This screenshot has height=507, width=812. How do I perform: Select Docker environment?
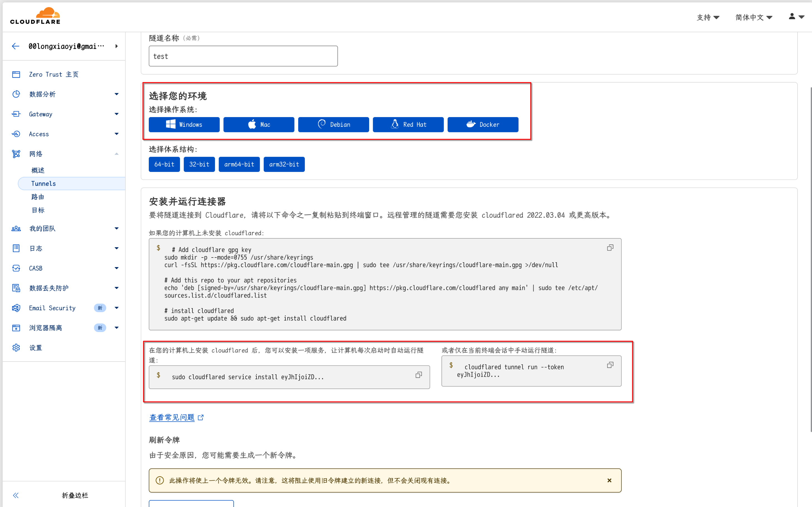[x=483, y=125]
